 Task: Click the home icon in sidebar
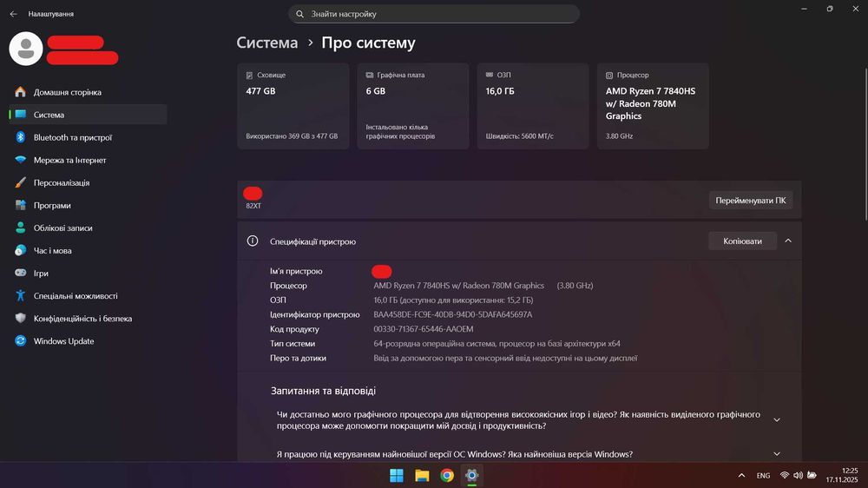tap(21, 92)
